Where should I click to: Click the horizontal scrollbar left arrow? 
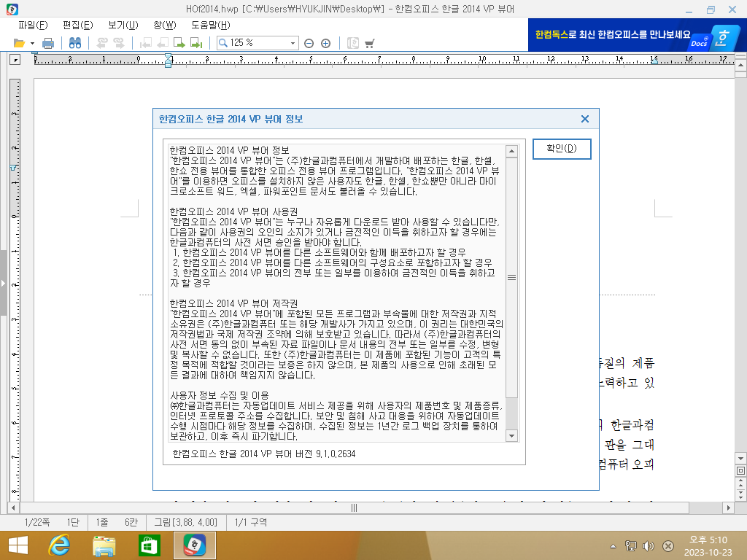tap(13, 508)
